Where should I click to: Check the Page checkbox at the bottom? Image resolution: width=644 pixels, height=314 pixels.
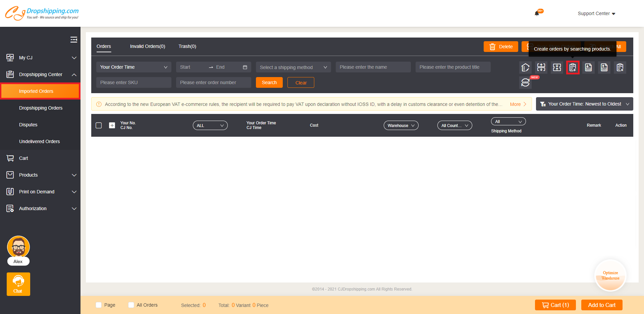pyautogui.click(x=99, y=305)
